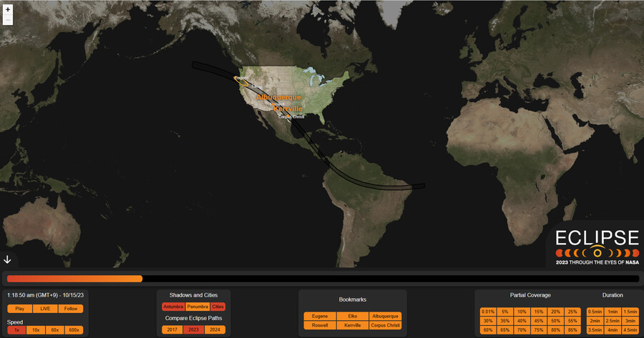Compare with the 2017 eclipse path

click(x=172, y=329)
